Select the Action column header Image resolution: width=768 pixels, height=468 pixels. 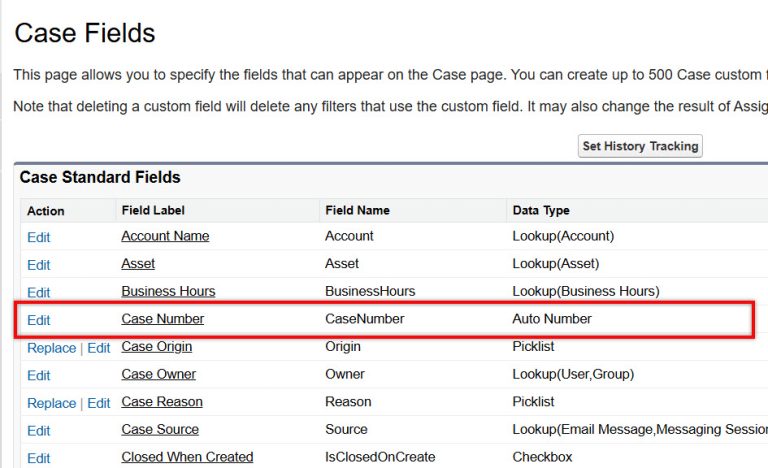tap(46, 211)
